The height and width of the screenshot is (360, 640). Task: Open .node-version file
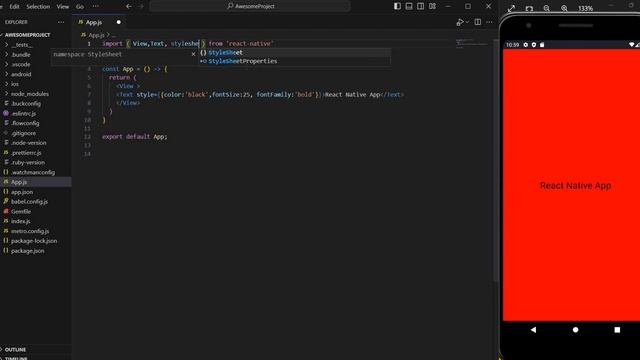(x=29, y=143)
